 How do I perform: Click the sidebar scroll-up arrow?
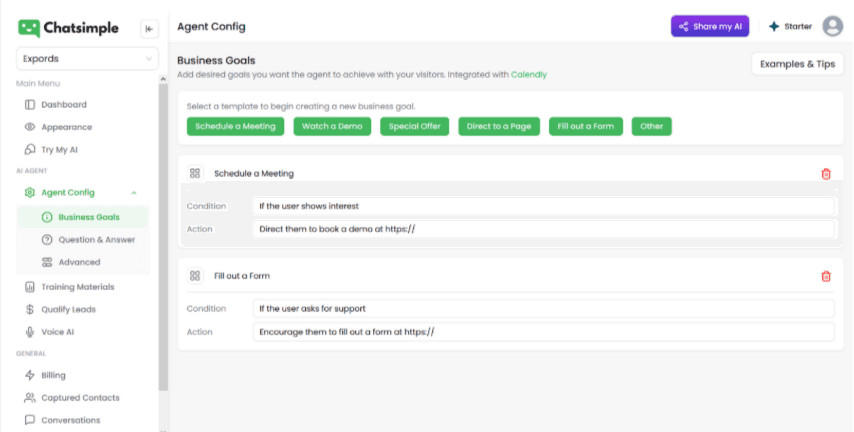pos(163,79)
